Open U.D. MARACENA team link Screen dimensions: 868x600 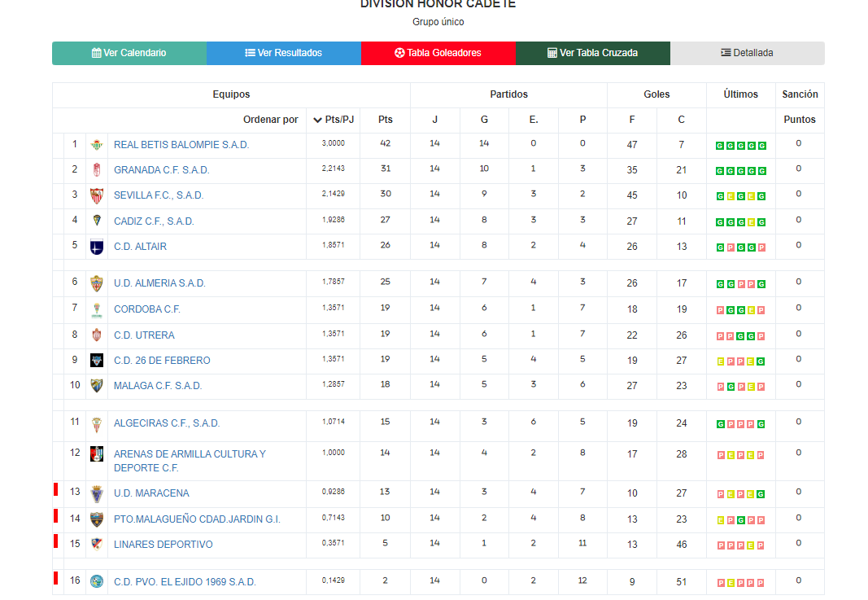tap(151, 493)
